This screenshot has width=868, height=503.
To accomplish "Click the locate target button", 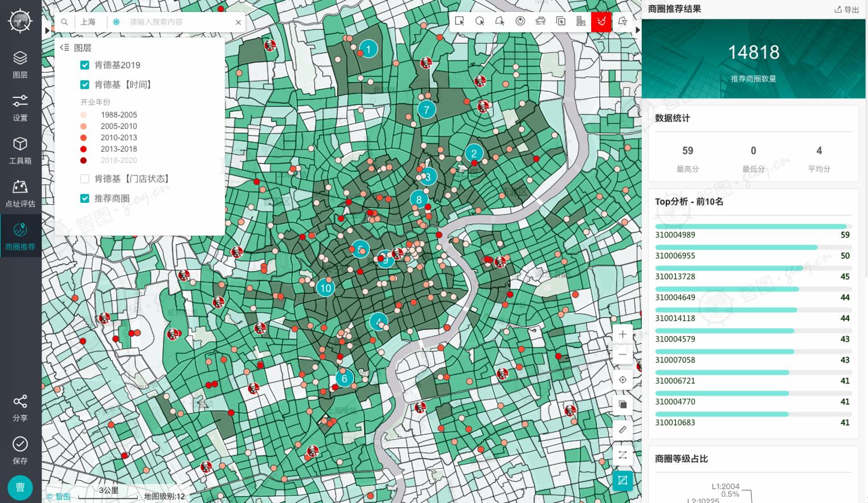I will pos(623,380).
